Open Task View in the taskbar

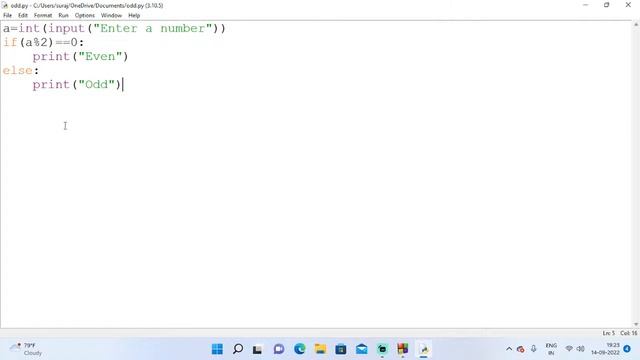[x=257, y=349]
